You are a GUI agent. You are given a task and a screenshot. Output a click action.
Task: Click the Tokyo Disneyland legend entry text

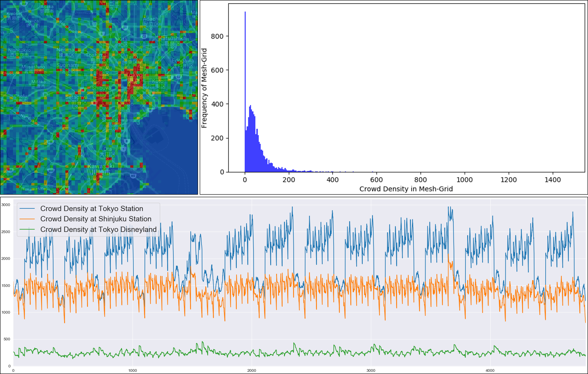[x=98, y=229]
